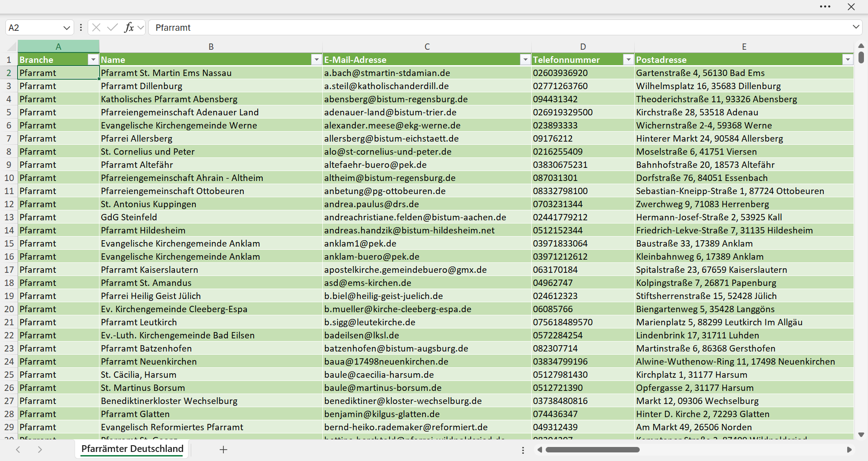This screenshot has width=868, height=461.
Task: Cancel the formula entry with the X icon
Action: coord(96,28)
